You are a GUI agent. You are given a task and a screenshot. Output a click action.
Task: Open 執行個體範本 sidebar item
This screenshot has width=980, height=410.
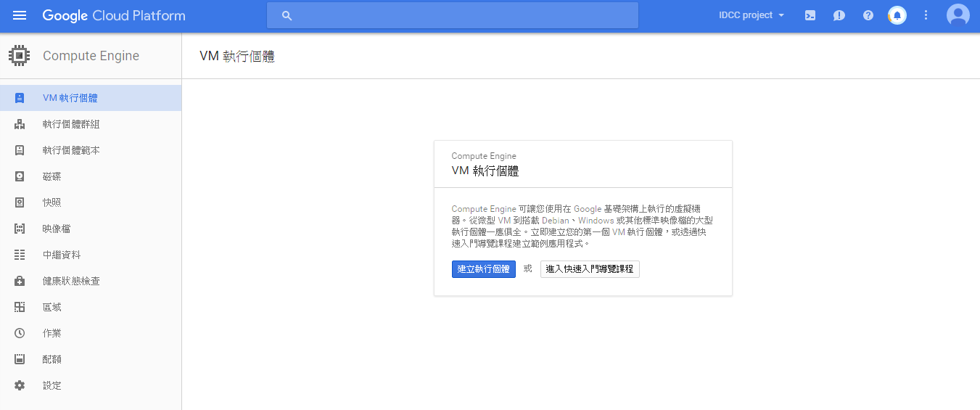click(x=91, y=150)
